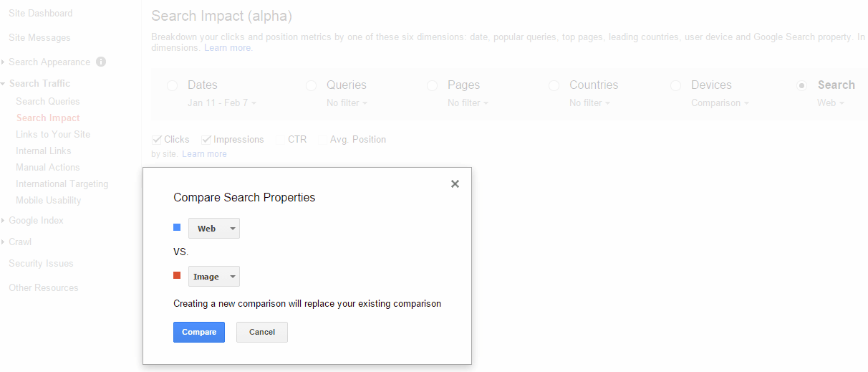Screen dimensions: 868x372
Task: Close the Compare Search Properties dialog
Action: pos(455,183)
